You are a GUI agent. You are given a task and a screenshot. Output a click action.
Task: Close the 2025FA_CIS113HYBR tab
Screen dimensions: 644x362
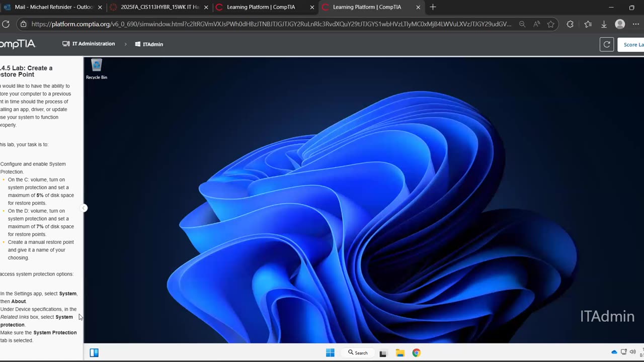(206, 8)
